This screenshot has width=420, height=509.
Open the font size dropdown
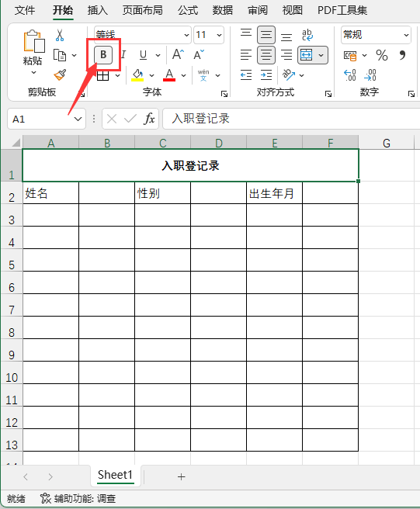[219, 35]
